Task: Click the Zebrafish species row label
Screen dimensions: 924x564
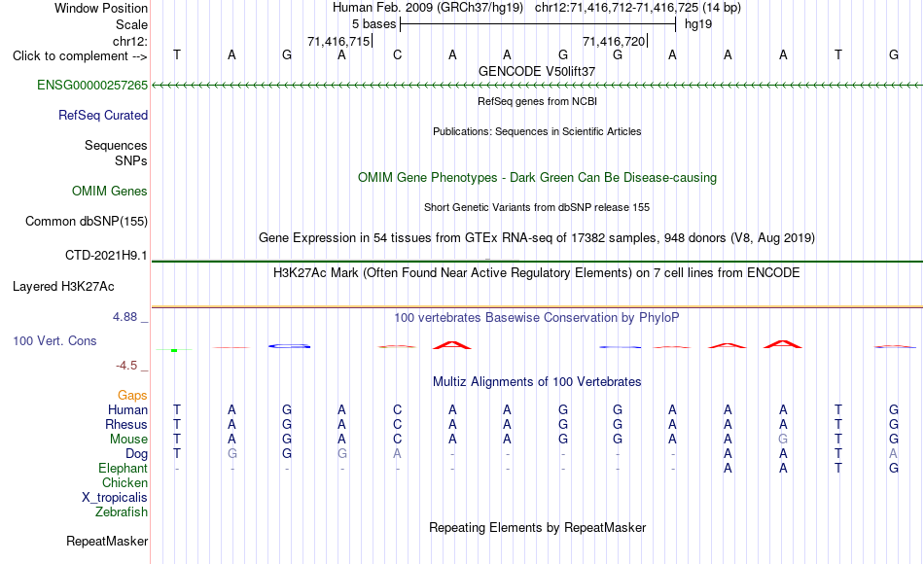Action: tap(122, 512)
